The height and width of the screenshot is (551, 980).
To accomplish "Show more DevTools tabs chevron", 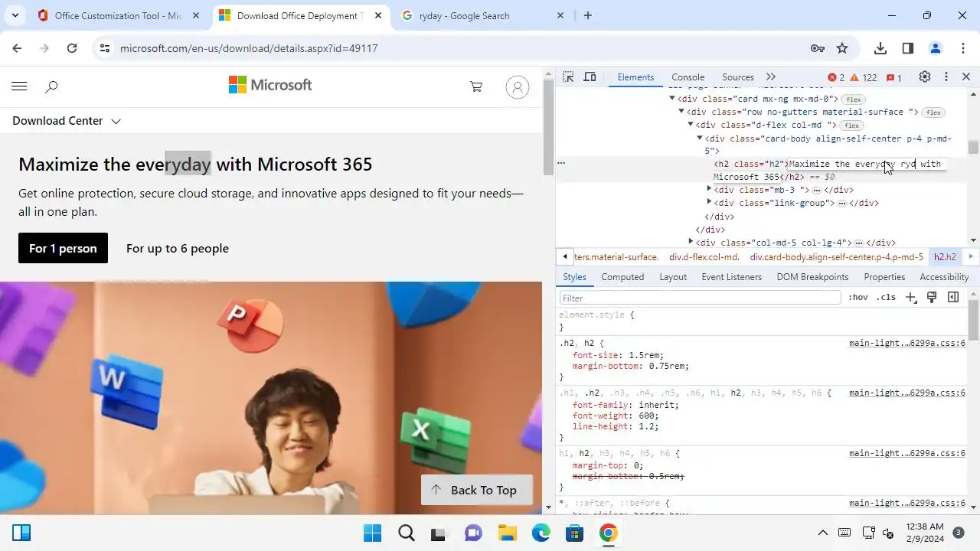I will click(x=771, y=77).
